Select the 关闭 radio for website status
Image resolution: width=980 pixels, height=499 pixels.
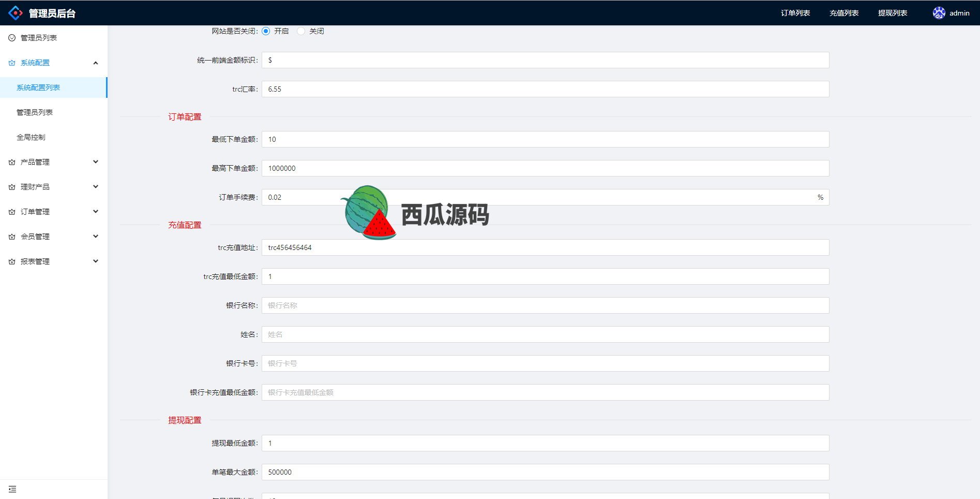coord(301,31)
